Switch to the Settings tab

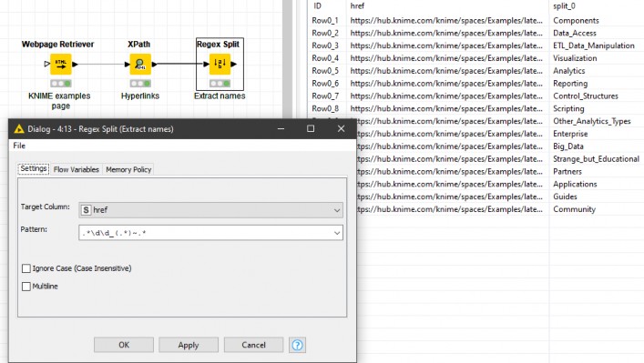[34, 168]
